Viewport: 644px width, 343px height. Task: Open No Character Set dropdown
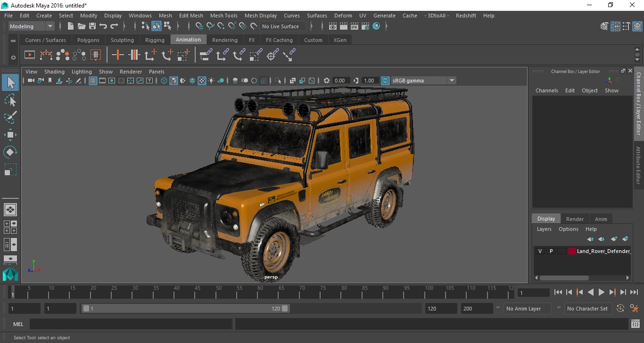pyautogui.click(x=587, y=309)
